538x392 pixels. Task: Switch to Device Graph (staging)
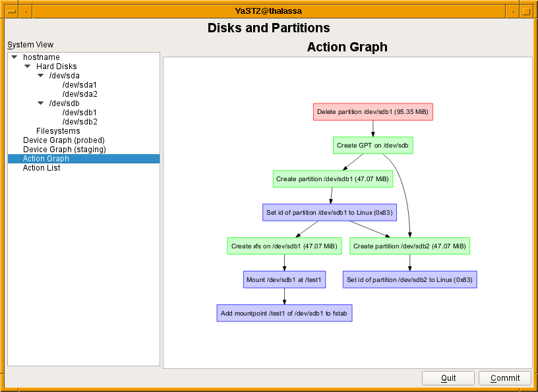click(x=64, y=150)
